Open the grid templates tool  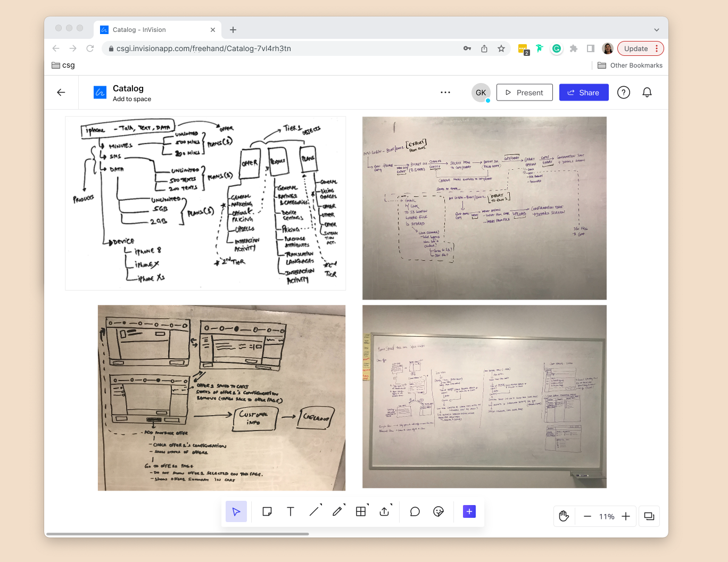tap(361, 511)
